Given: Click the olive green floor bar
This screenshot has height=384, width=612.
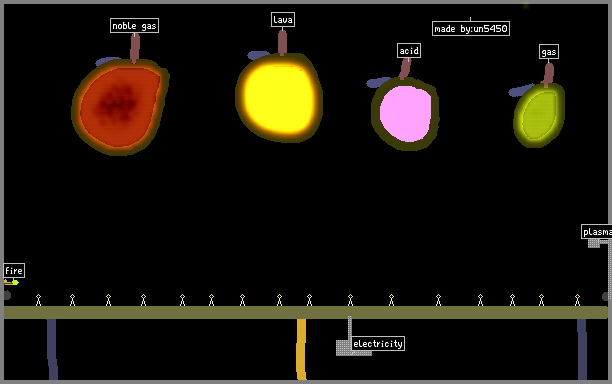Looking at the screenshot, I should 306,313.
